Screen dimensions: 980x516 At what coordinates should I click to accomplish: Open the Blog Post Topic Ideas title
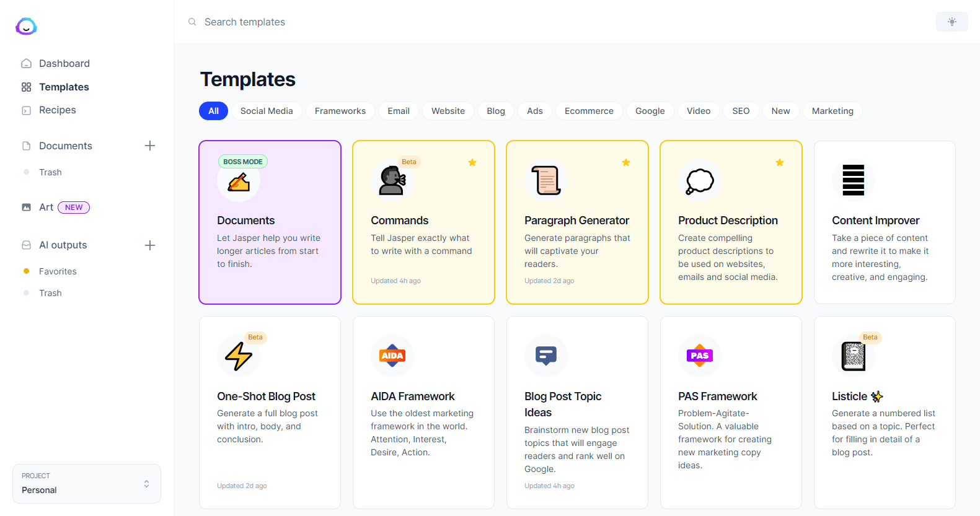[x=563, y=404]
